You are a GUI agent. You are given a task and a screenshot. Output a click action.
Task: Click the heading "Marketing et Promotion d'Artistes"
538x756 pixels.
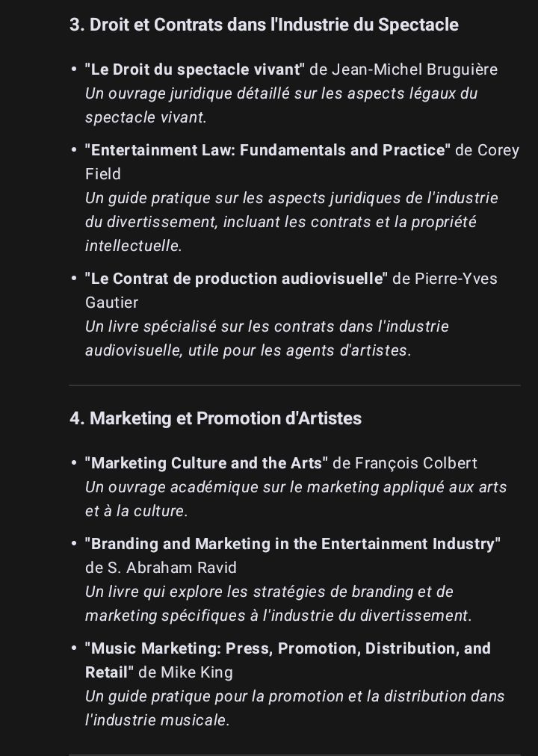click(215, 418)
